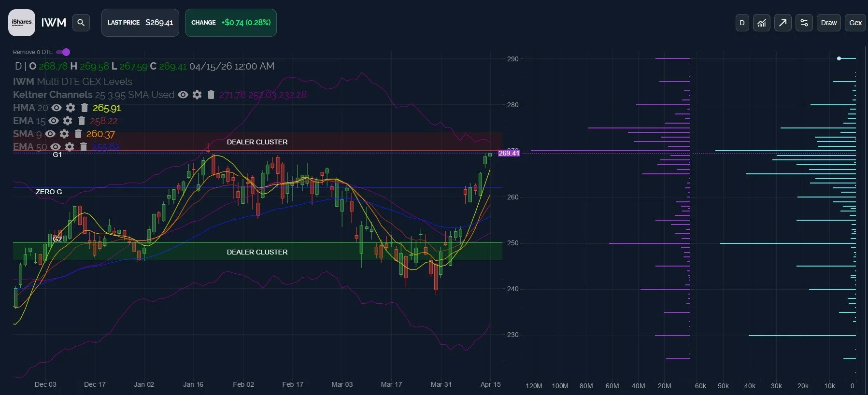Hide the SMA 9 indicator
This screenshot has width=868, height=395.
point(50,134)
